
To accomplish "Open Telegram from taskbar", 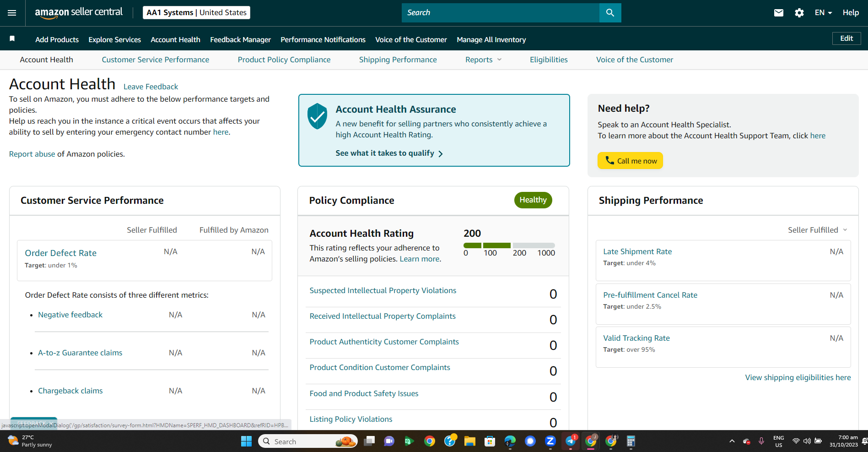I will (x=571, y=441).
